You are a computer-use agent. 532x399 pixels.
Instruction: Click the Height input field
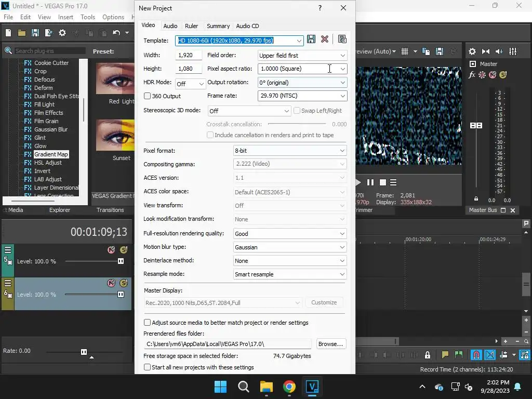point(188,69)
